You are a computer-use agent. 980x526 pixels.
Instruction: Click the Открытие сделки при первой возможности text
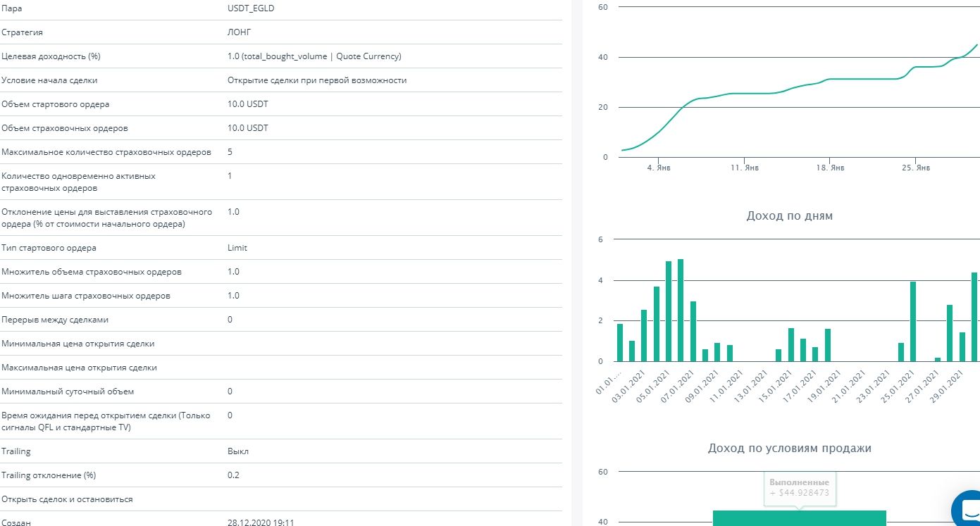click(x=316, y=80)
